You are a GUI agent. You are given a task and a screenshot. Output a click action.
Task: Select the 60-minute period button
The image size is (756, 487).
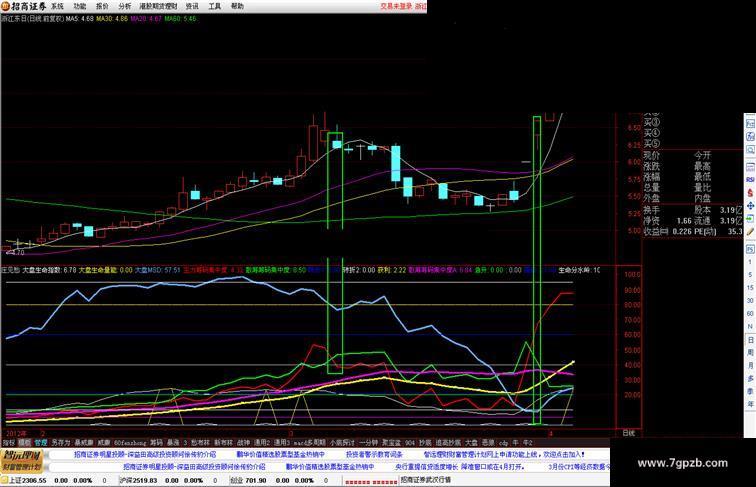coord(750,313)
